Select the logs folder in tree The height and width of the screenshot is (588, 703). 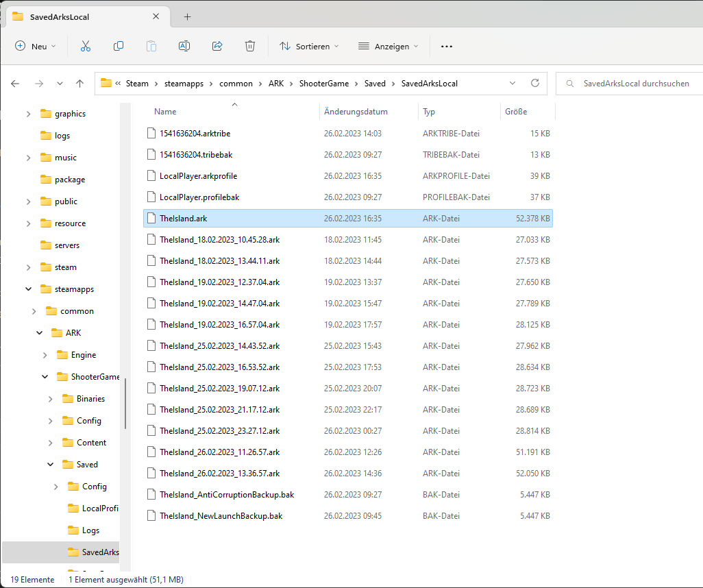click(x=62, y=136)
